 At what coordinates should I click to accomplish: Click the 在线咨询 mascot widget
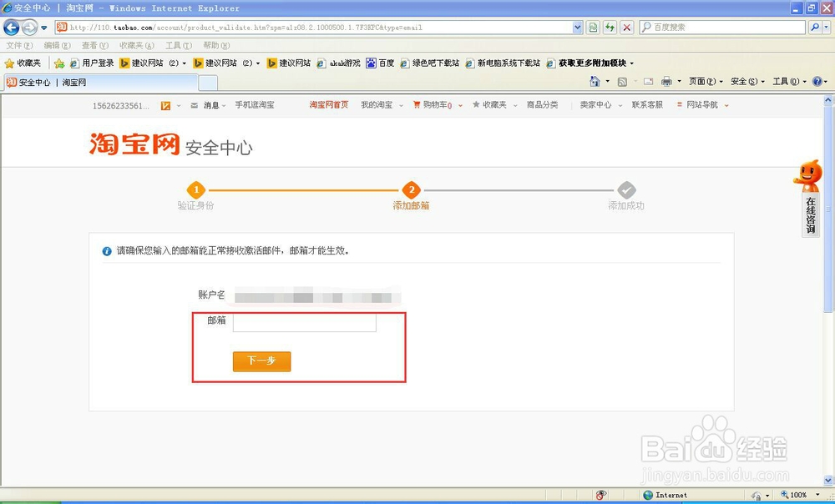(810, 198)
